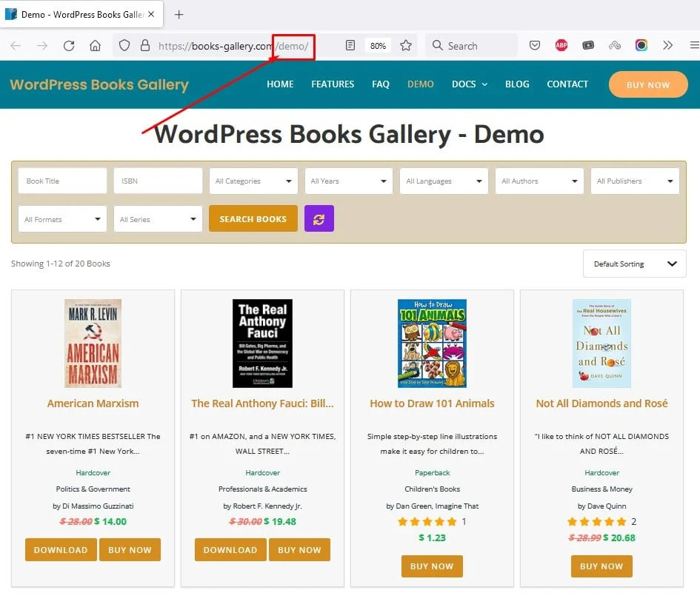The width and height of the screenshot is (700, 593).
Task: Click the Politics & Government category text
Action: click(x=93, y=489)
